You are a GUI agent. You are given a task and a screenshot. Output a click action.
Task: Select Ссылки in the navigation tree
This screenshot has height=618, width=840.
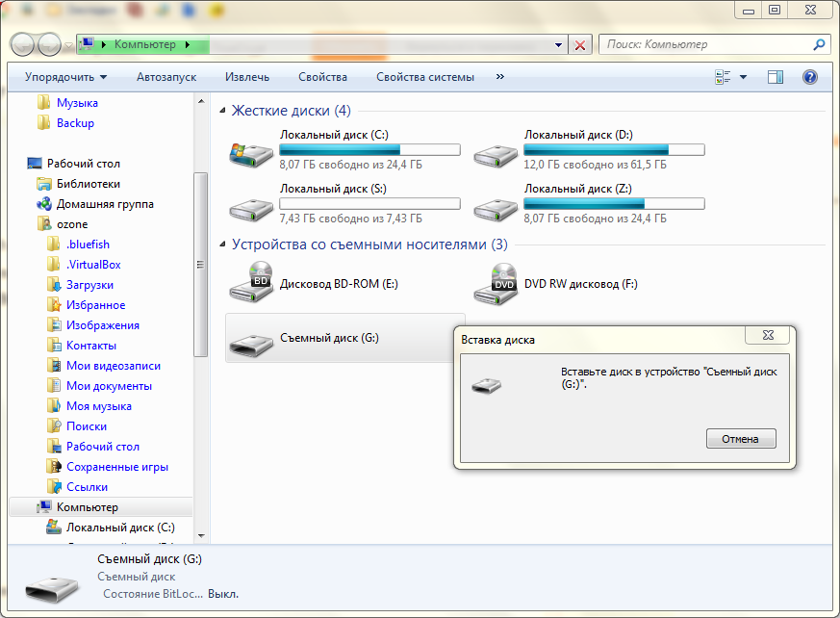tap(87, 487)
